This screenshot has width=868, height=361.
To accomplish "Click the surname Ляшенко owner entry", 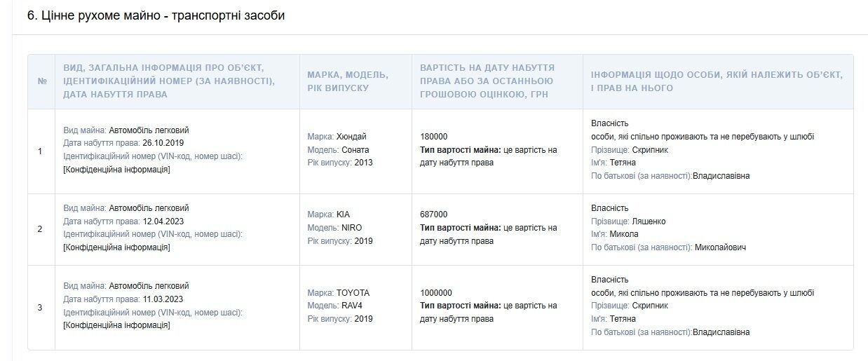I will [x=628, y=221].
